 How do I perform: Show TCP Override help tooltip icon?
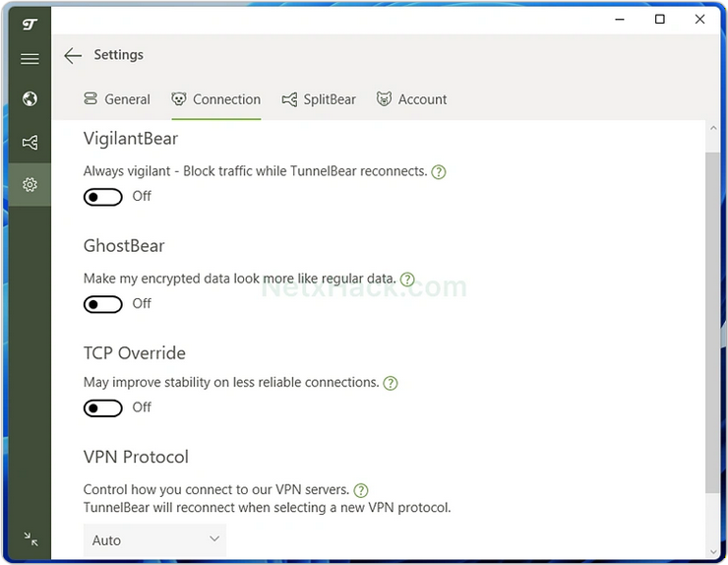tap(391, 384)
